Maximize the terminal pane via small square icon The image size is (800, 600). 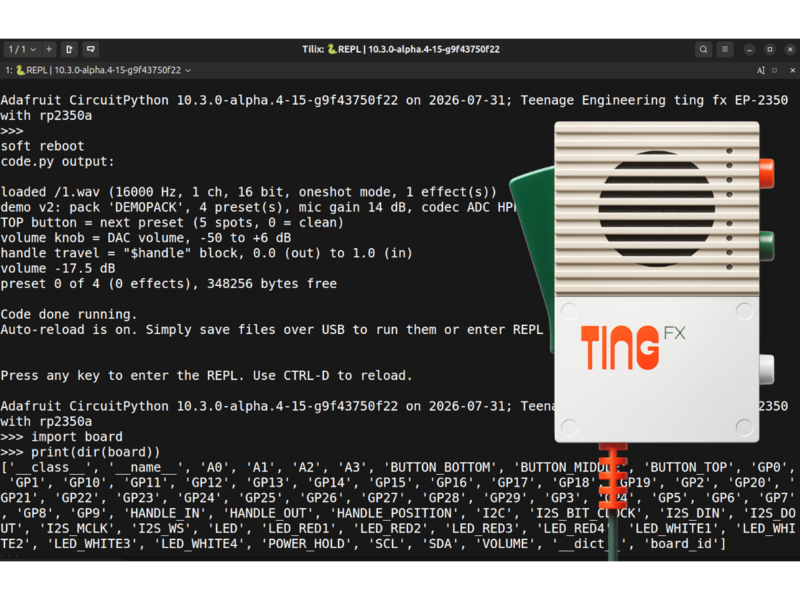(x=774, y=70)
